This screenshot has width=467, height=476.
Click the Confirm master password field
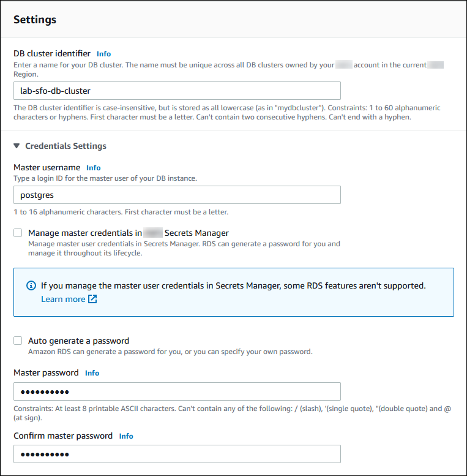[177, 454]
